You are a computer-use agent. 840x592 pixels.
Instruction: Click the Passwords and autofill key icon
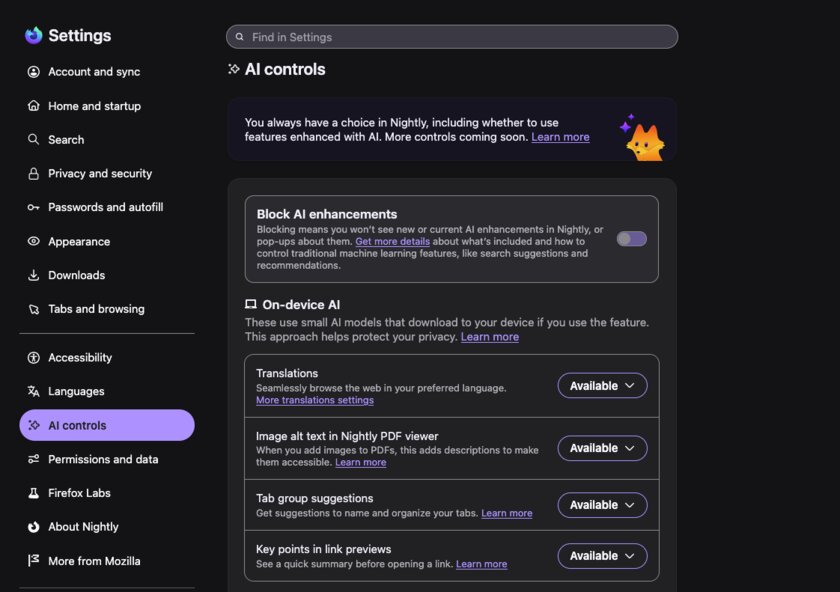pyautogui.click(x=33, y=207)
